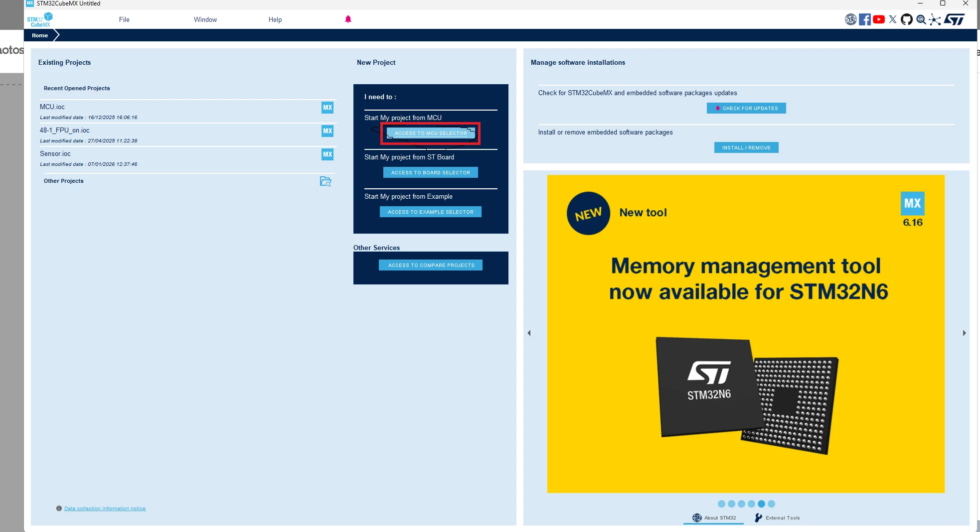980x532 pixels.
Task: Click the network hub star icon
Action: tap(935, 19)
